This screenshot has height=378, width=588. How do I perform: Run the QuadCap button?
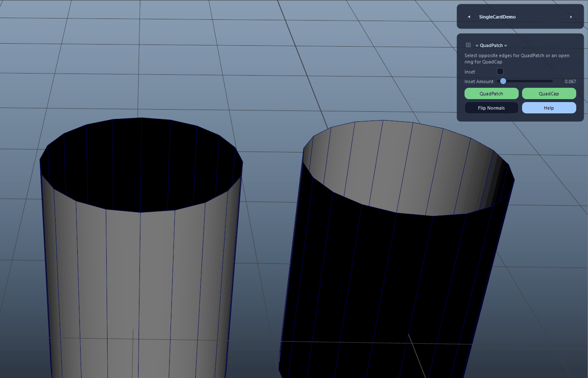point(549,94)
